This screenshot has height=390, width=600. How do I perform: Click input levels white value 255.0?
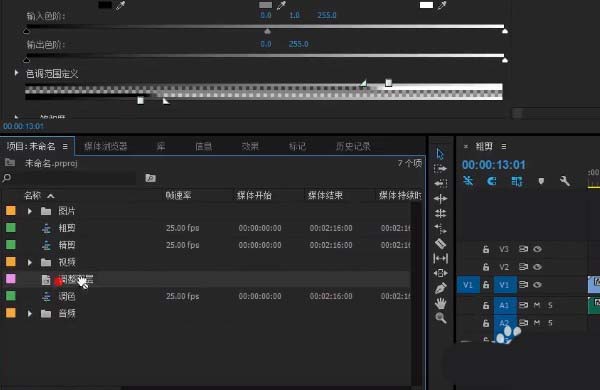[326, 15]
